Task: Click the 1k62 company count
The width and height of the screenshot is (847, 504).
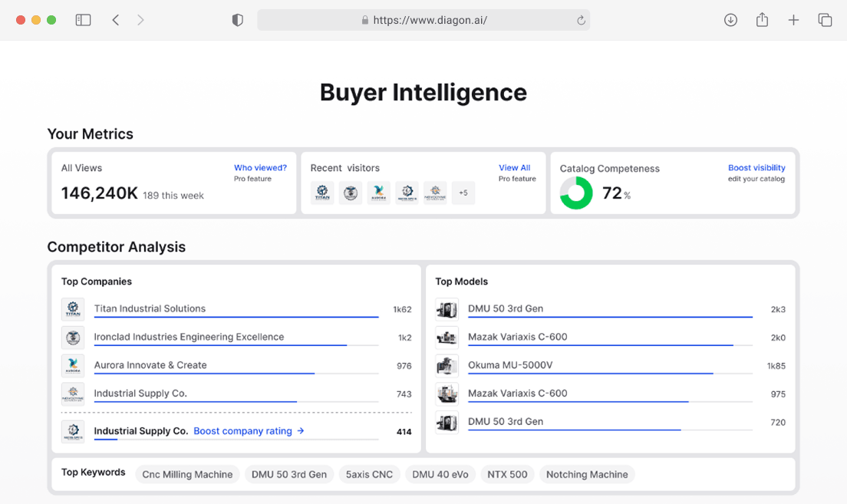Action: pos(402,309)
